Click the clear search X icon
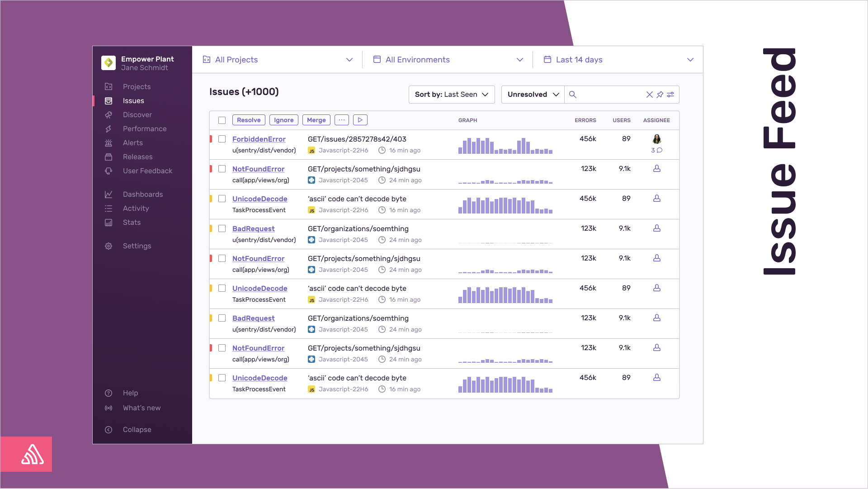Image resolution: width=868 pixels, height=489 pixels. tap(649, 95)
